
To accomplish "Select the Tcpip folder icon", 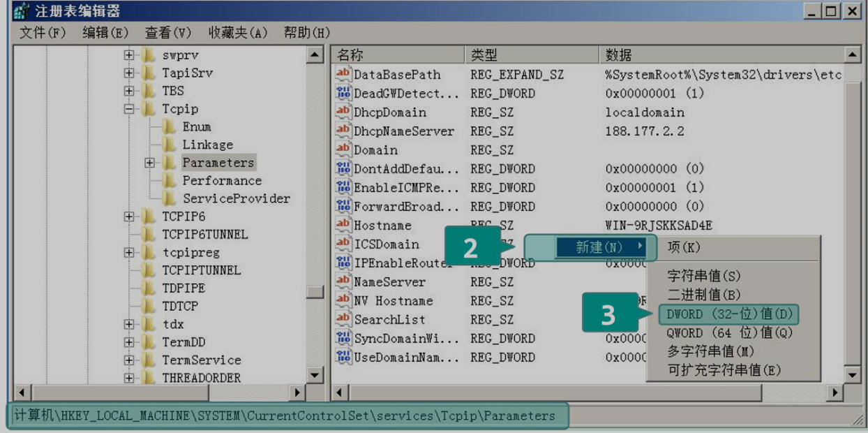I will point(149,109).
